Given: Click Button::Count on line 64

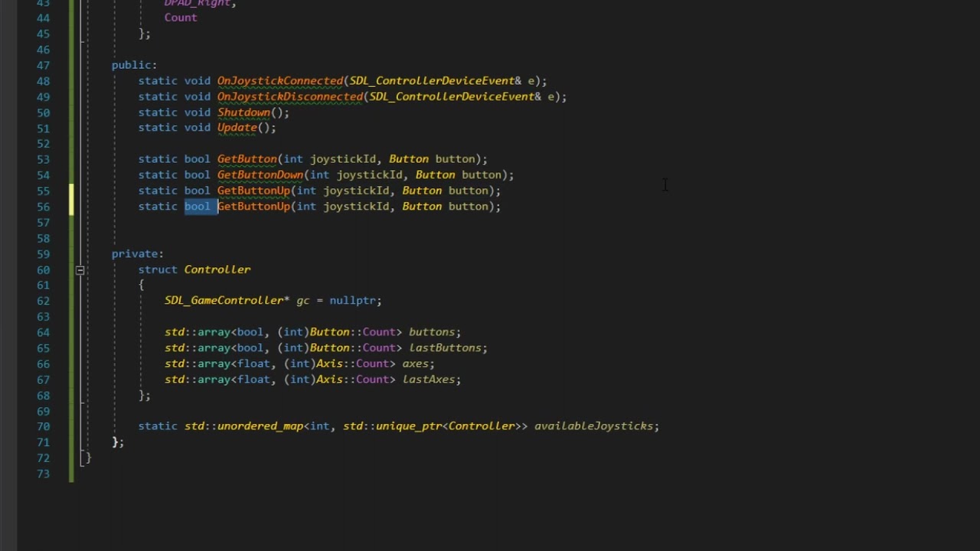Looking at the screenshot, I should (x=353, y=332).
